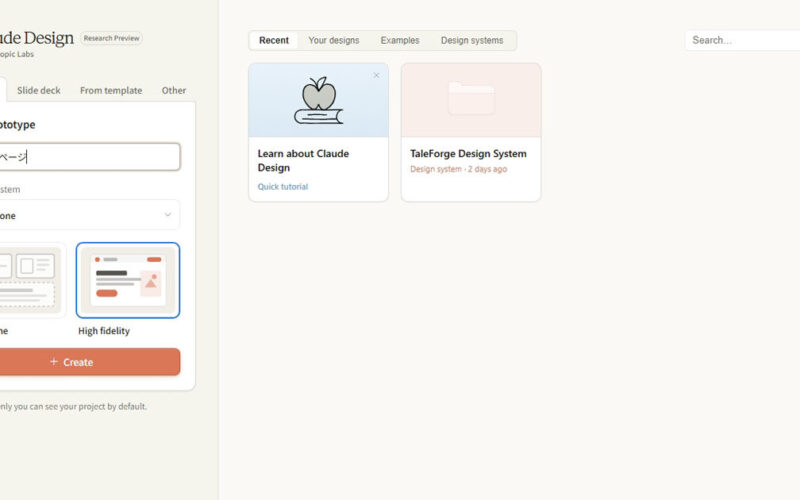Viewport: 800px width, 500px height.
Task: Open the Examples tab
Action: coord(399,40)
